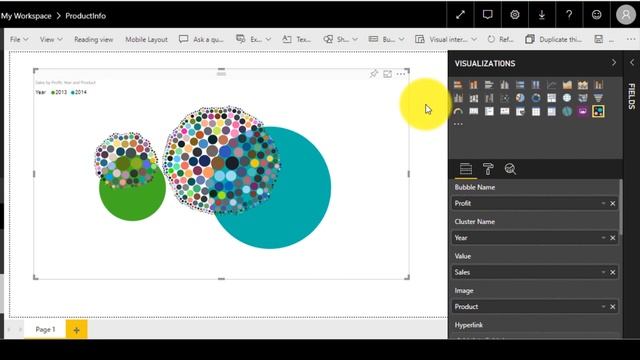Select the slicer visualization
640x360 pixels.
(520, 111)
